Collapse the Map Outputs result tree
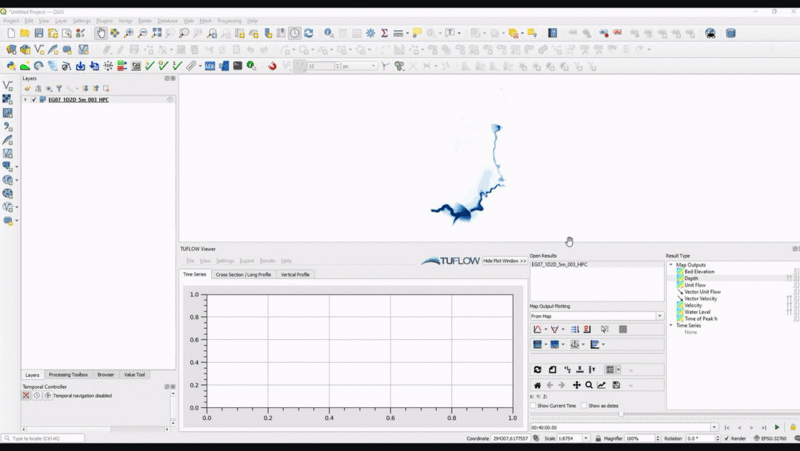This screenshot has width=800, height=451. point(671,265)
